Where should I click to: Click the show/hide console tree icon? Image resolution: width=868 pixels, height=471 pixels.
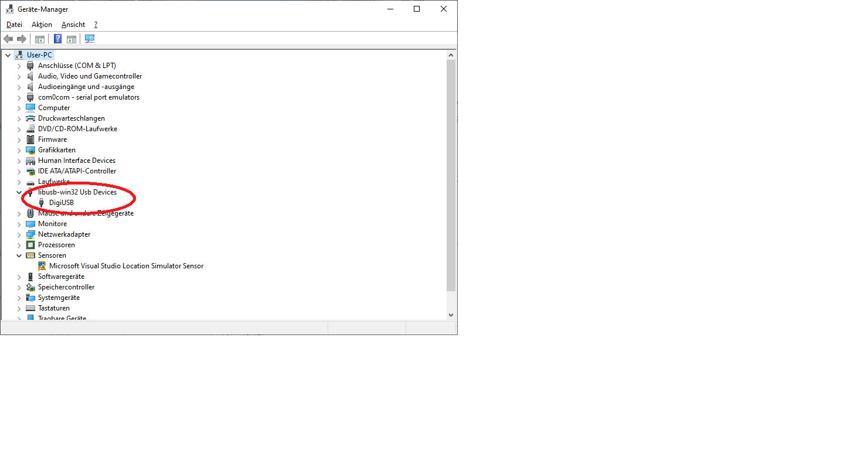coord(40,39)
